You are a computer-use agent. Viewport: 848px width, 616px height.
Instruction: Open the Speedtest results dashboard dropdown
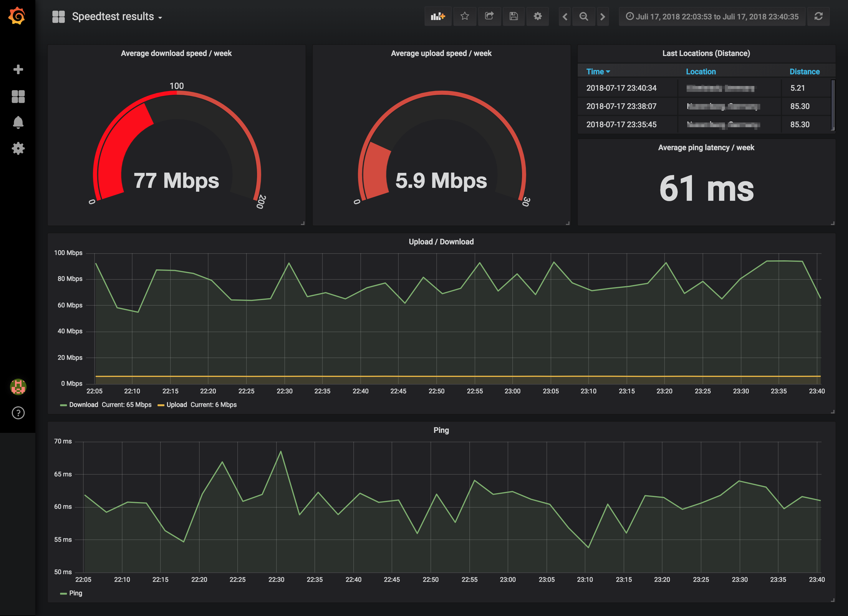[117, 16]
